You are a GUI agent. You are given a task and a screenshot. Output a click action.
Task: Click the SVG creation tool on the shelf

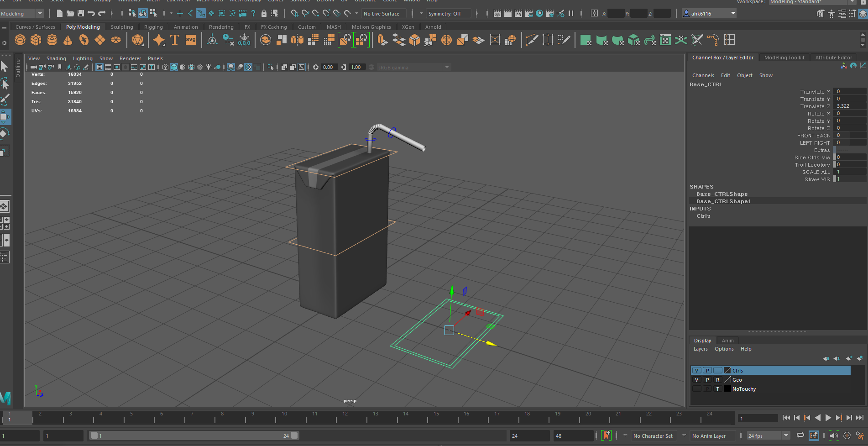[191, 40]
